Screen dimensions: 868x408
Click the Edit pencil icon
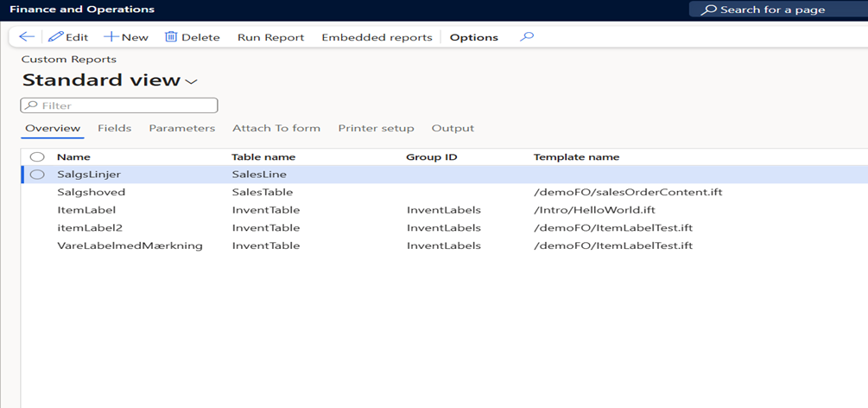(x=57, y=37)
